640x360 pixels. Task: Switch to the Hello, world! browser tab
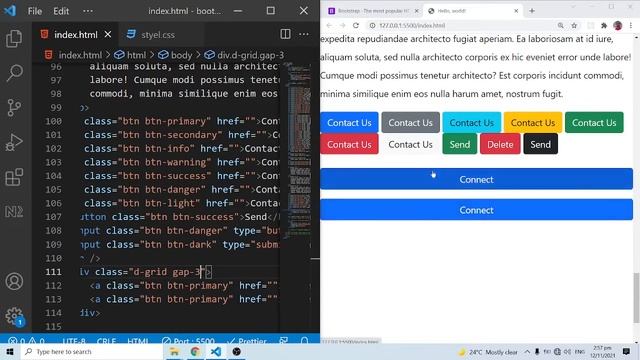tap(473, 11)
